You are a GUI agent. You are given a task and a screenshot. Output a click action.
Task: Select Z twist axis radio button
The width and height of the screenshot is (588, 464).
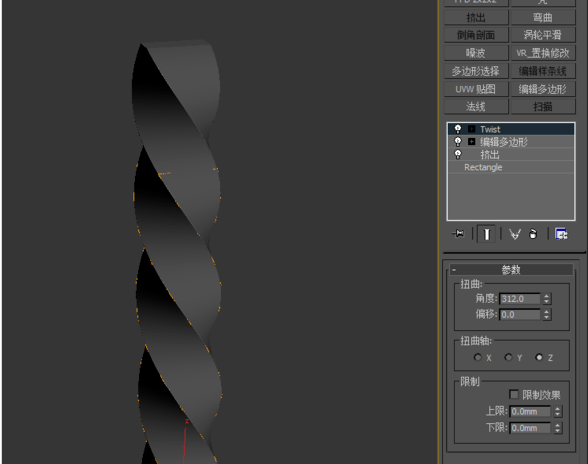pyautogui.click(x=539, y=357)
